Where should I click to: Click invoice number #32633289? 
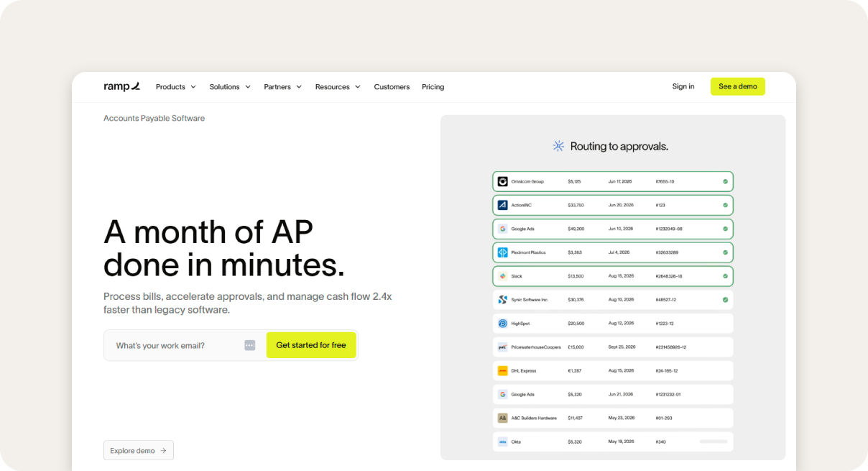(667, 252)
